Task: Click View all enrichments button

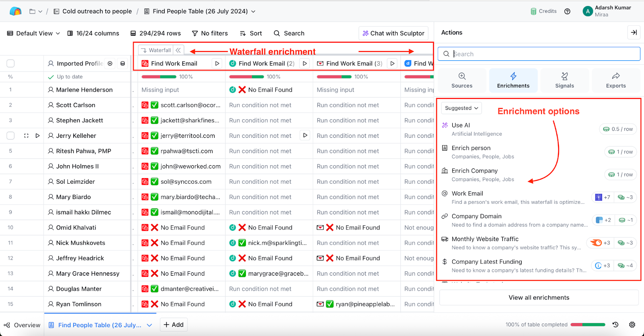Action: coord(539,297)
